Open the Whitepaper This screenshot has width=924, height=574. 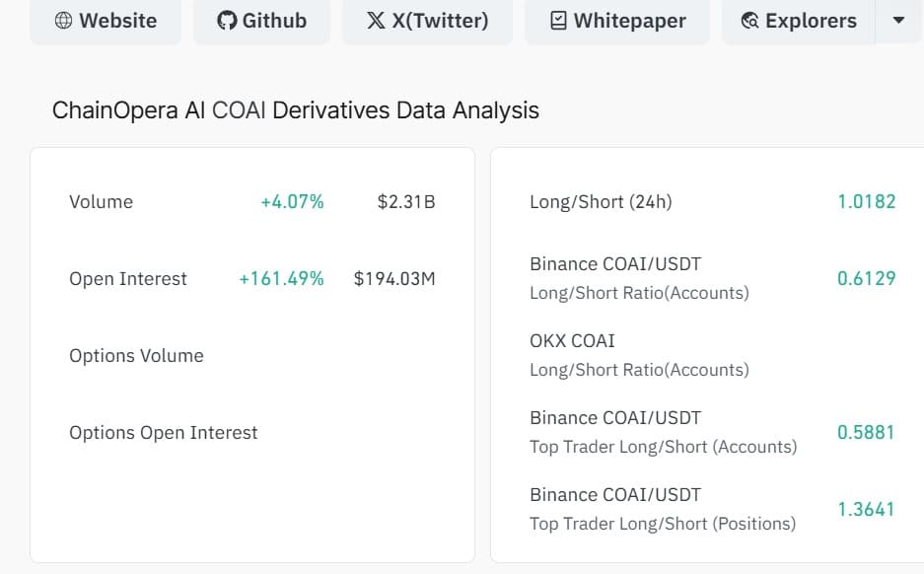coord(616,20)
